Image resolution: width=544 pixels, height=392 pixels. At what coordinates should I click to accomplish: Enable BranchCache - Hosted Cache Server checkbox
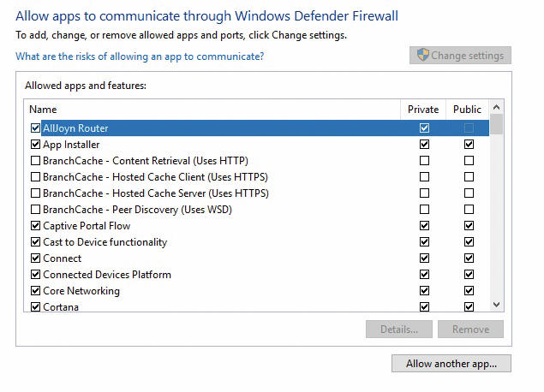[35, 193]
